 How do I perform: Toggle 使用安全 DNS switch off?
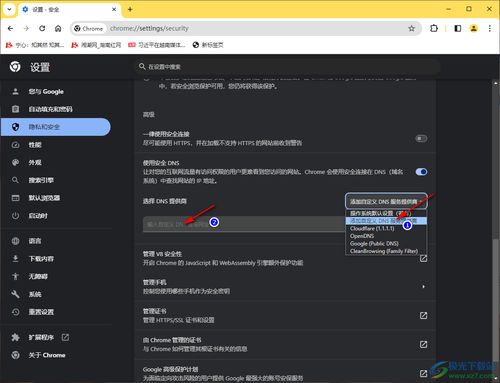pos(421,172)
